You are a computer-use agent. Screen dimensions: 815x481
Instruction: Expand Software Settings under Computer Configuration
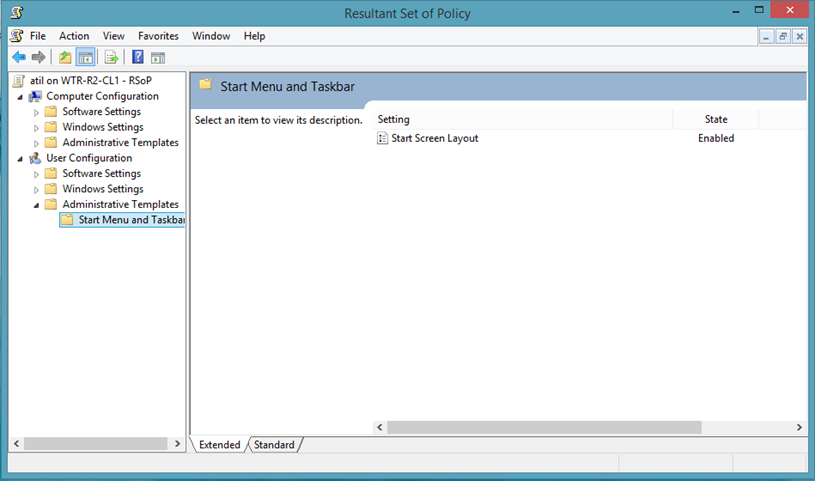click(x=36, y=112)
